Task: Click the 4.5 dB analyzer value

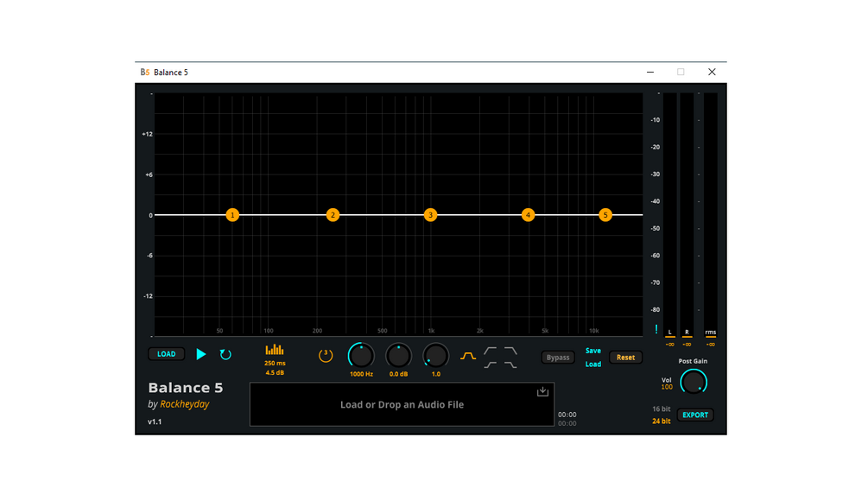Action: tap(275, 372)
